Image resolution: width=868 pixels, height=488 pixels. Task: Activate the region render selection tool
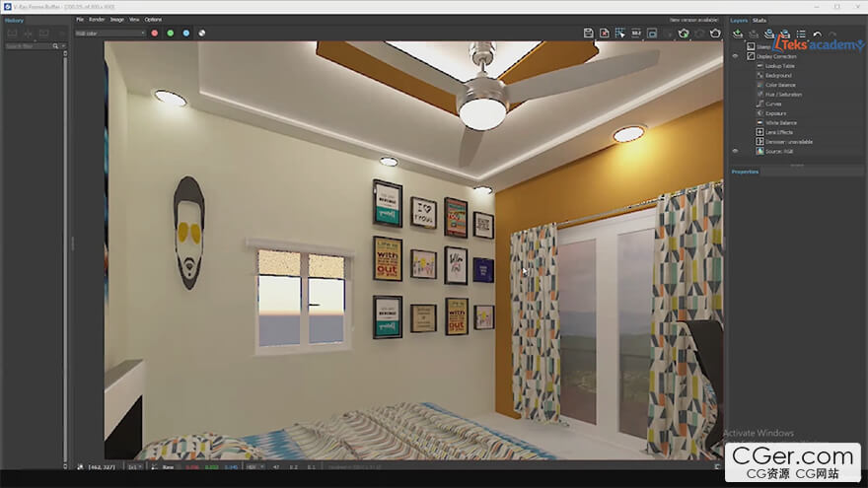pos(619,33)
